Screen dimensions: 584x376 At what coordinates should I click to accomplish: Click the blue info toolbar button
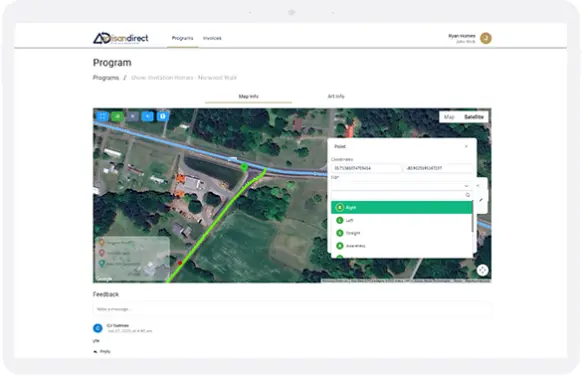pos(163,117)
